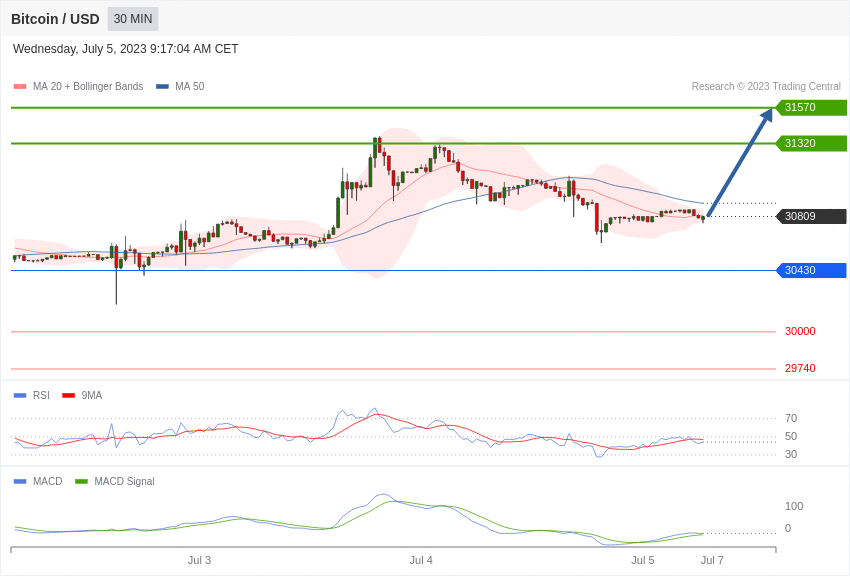Click the pink MA 20 + Bollinger Bands legend swatch

(x=20, y=87)
